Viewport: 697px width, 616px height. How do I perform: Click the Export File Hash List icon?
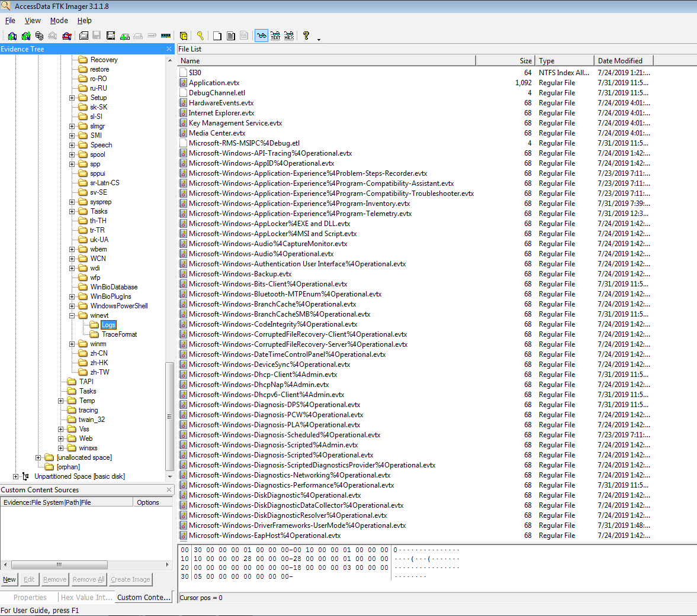(x=231, y=36)
